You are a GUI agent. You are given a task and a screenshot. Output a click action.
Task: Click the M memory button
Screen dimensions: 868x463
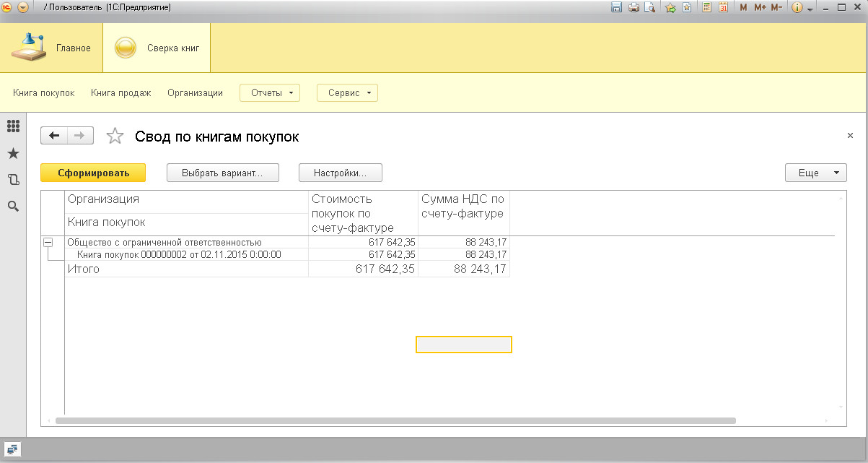pos(743,7)
